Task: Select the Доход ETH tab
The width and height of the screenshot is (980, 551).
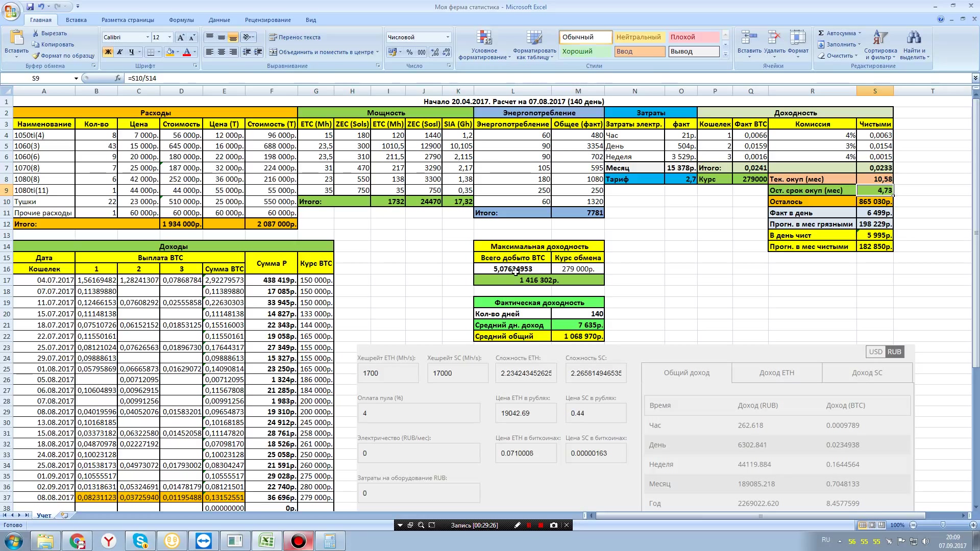Action: tap(776, 373)
